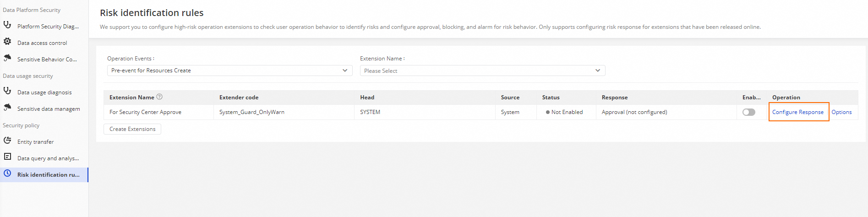
Task: Open Data access control menu item
Action: [42, 43]
